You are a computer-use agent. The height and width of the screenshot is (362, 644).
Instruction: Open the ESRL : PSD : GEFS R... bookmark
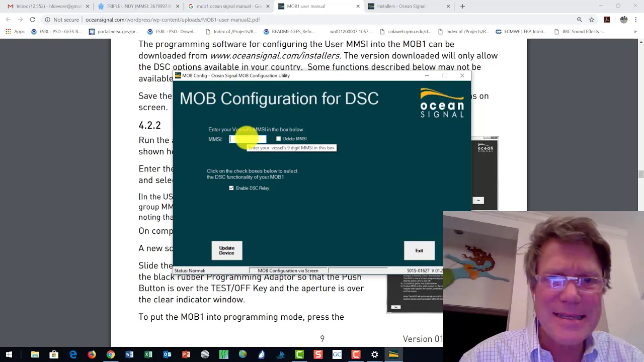(56, 32)
